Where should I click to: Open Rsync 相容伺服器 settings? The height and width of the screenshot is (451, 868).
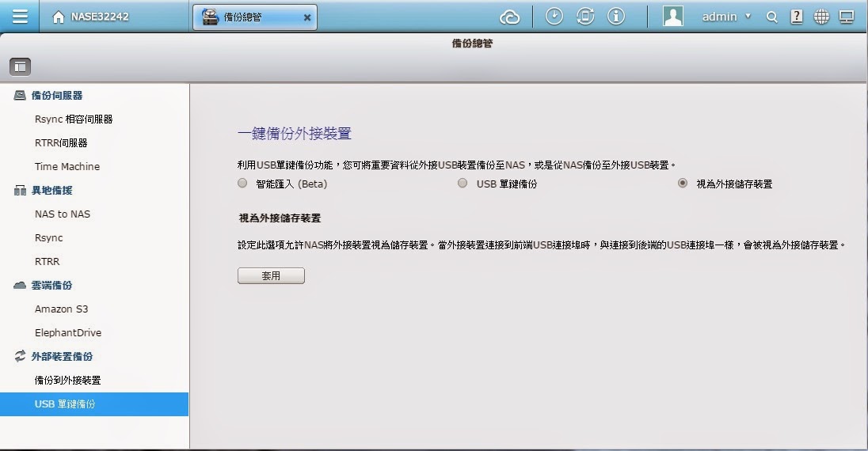[x=74, y=119]
